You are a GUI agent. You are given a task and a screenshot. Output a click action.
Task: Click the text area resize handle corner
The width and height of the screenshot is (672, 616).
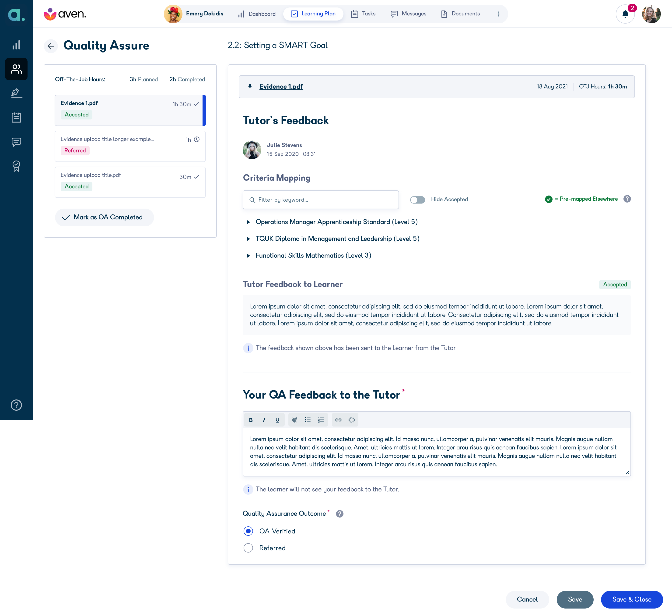(627, 472)
